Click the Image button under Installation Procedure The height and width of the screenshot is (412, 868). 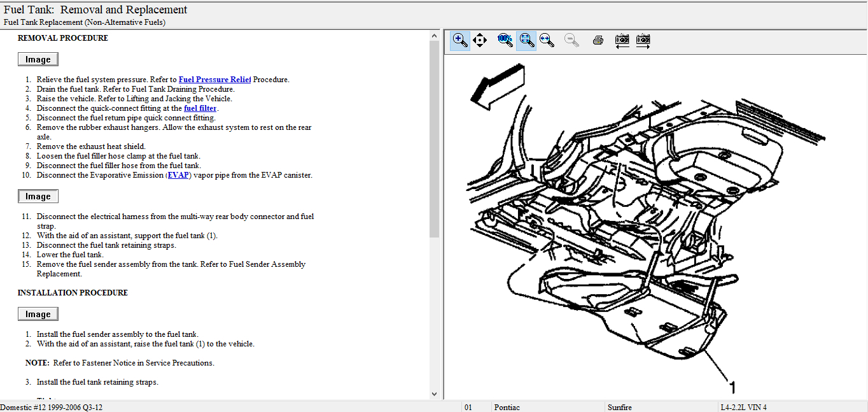pos(38,314)
